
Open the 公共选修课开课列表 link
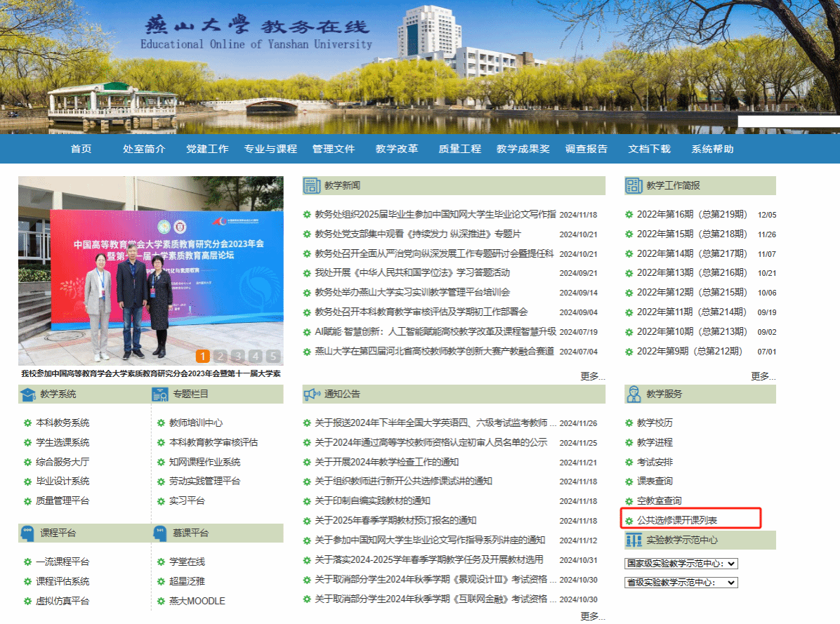tap(676, 521)
